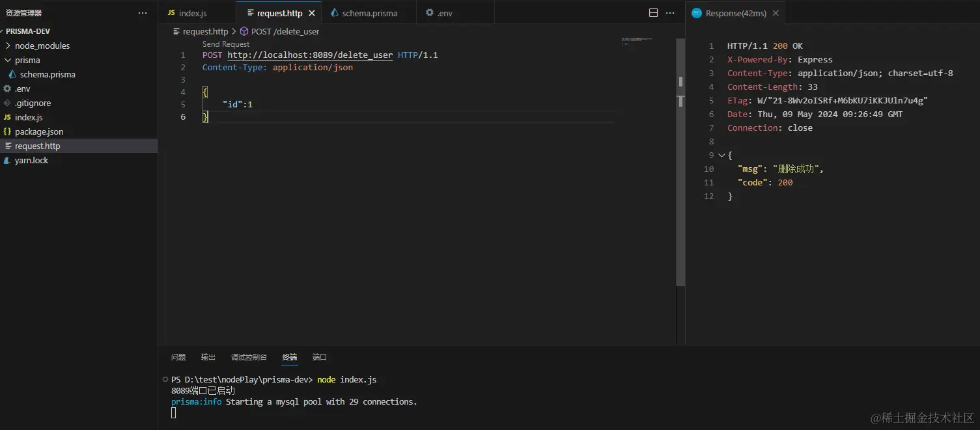Open the 端口 (Ports) panel tab

pyautogui.click(x=320, y=357)
